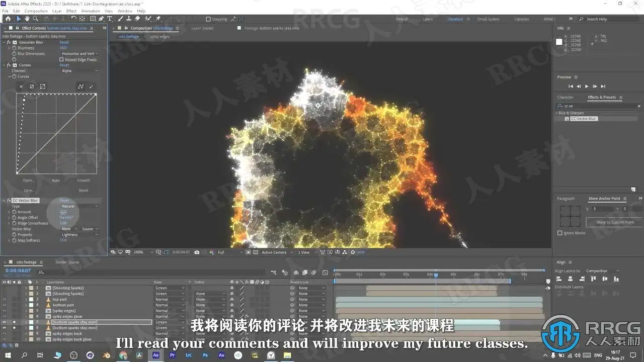Image resolution: width=644 pixels, height=362 pixels.
Task: Open Adobe Audition from the taskbar
Action: (x=221, y=355)
